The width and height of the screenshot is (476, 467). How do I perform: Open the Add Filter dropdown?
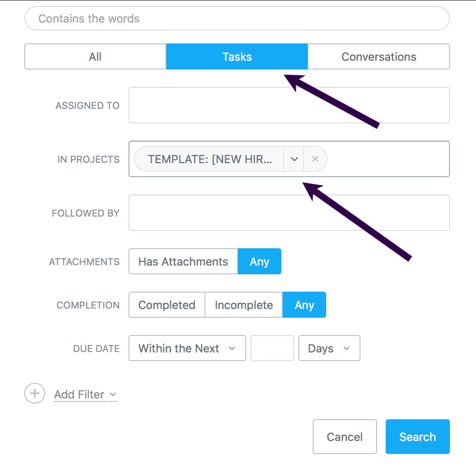pyautogui.click(x=85, y=395)
